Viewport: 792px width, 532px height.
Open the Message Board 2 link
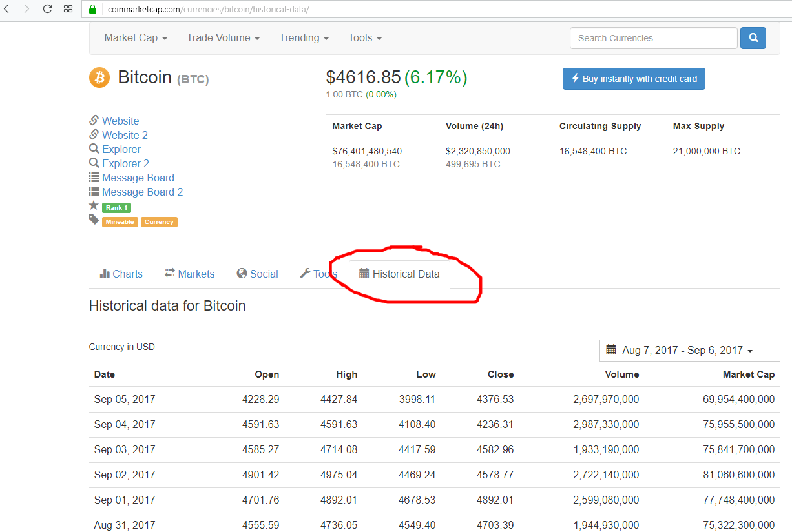tap(142, 192)
